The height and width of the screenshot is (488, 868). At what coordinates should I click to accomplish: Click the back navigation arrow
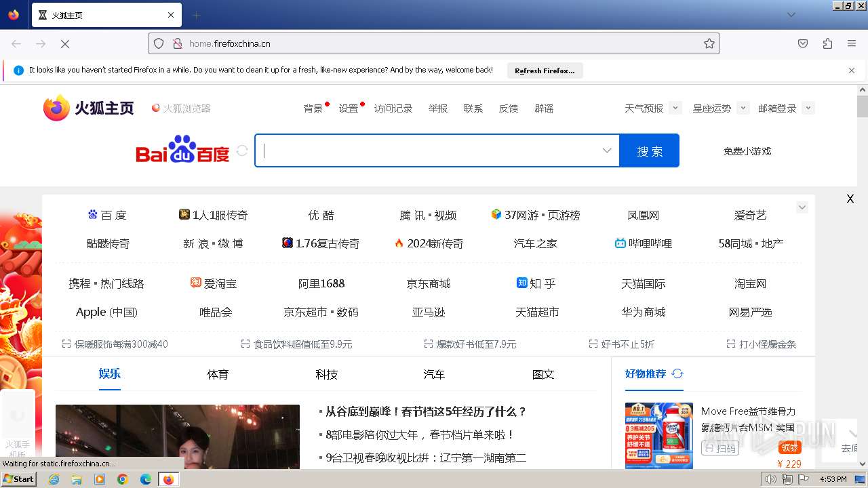point(16,43)
